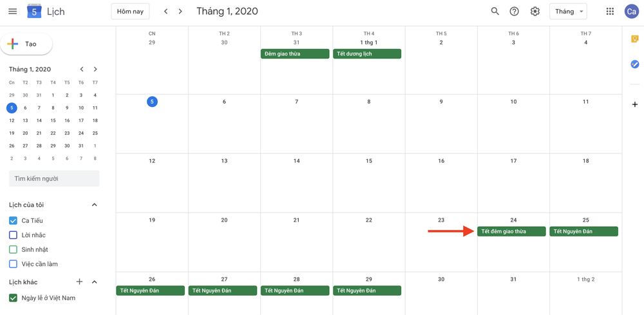Open Google Tasks from side panel
The image size is (644, 315).
coord(634,64)
